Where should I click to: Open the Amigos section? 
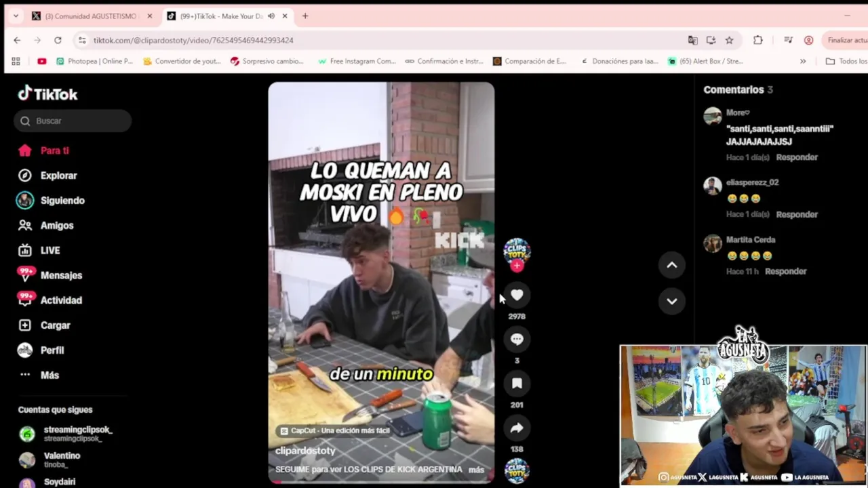pos(46,226)
